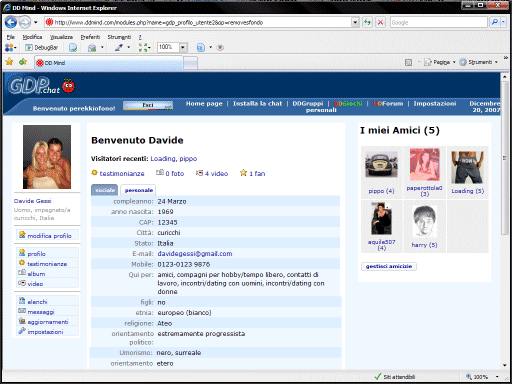This screenshot has width=512, height=384.
Task: Click the messaggi icon in sidebar
Action: (x=22, y=311)
